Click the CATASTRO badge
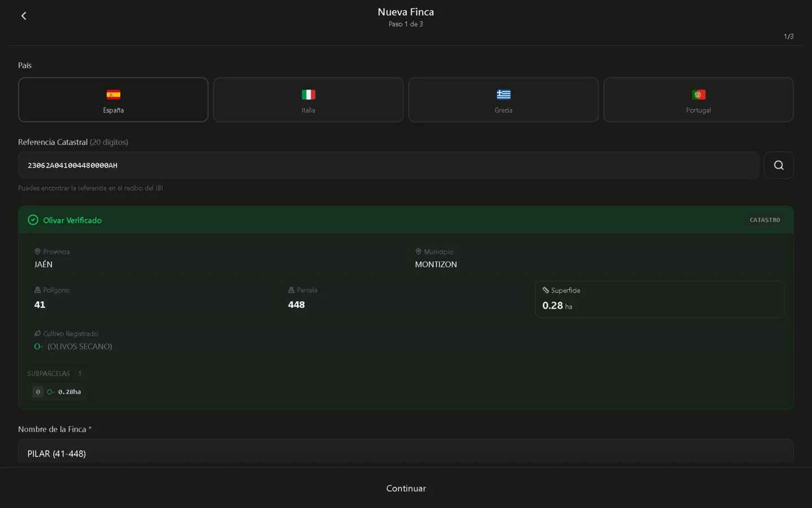 (765, 220)
